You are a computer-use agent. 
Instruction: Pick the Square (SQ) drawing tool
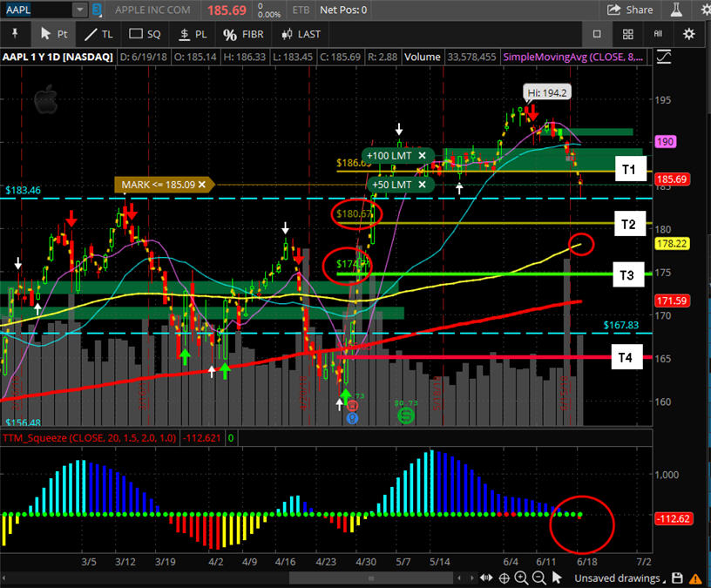click(x=145, y=34)
